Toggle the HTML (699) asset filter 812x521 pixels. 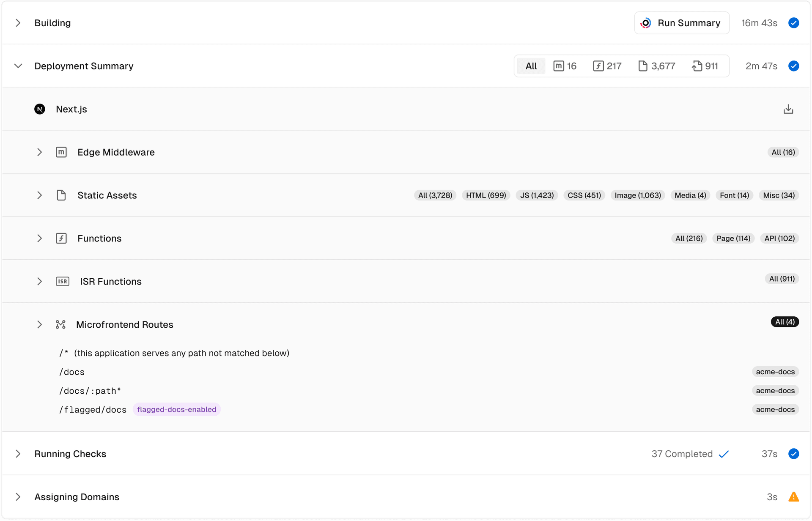(486, 195)
